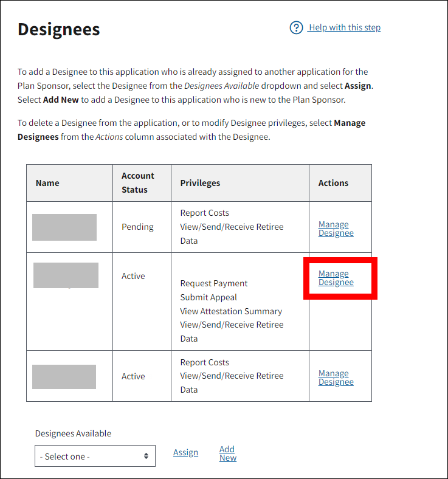Click the Assign link
This screenshot has height=479, width=448.
tap(185, 452)
